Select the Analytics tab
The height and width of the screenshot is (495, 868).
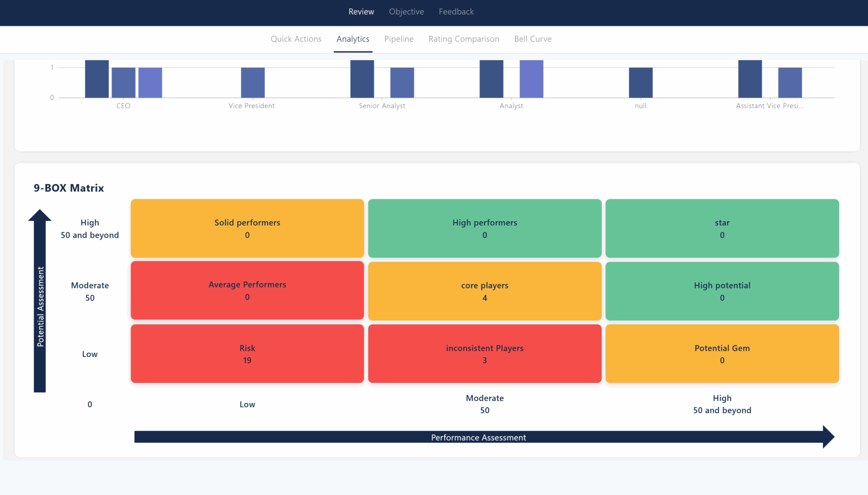pos(353,39)
